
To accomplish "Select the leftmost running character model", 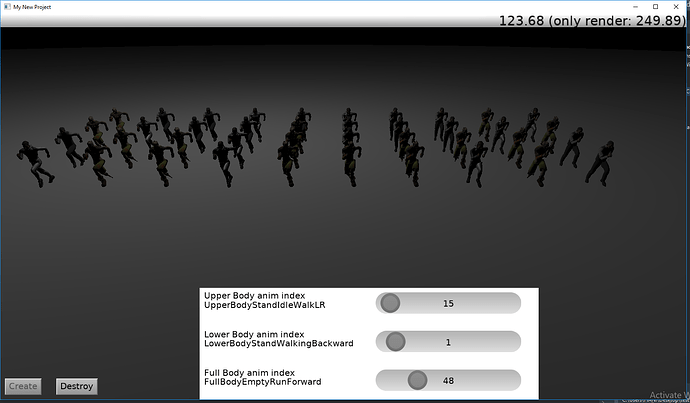I will tap(38, 162).
